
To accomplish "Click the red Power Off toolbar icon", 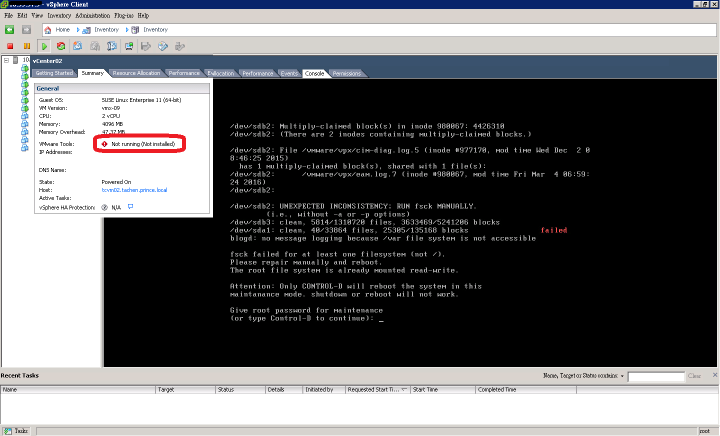I will (x=10, y=46).
